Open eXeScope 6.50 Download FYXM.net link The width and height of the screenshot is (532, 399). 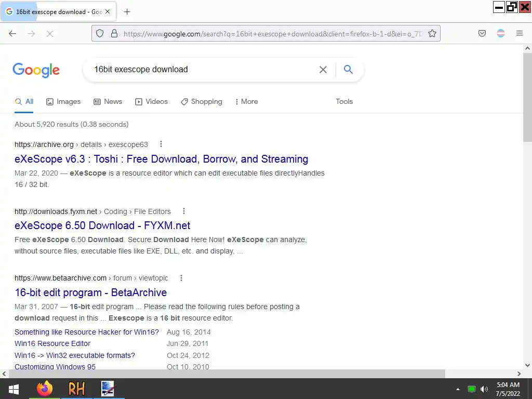[x=102, y=225]
